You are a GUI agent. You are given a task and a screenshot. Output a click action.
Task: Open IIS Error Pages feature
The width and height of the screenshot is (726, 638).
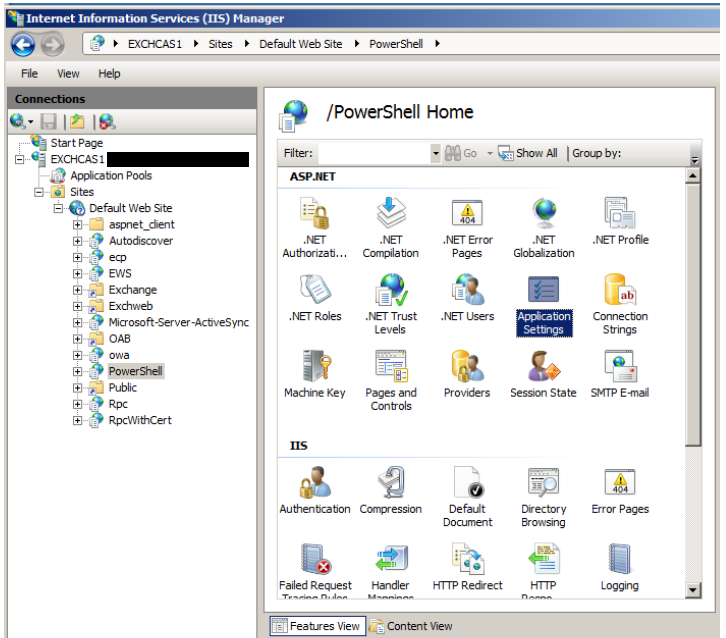tap(620, 490)
